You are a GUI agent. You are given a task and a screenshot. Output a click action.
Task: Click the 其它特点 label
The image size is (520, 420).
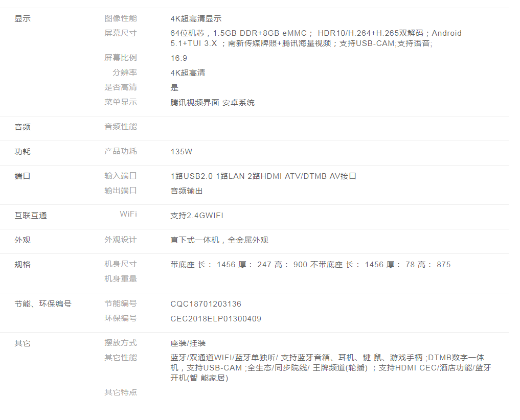pos(121,392)
